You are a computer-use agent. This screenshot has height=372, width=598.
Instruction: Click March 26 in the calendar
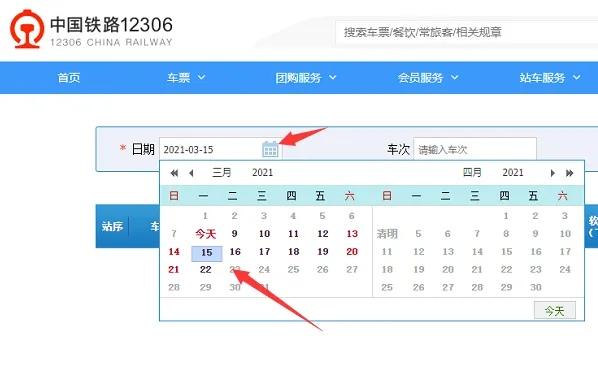coord(323,269)
